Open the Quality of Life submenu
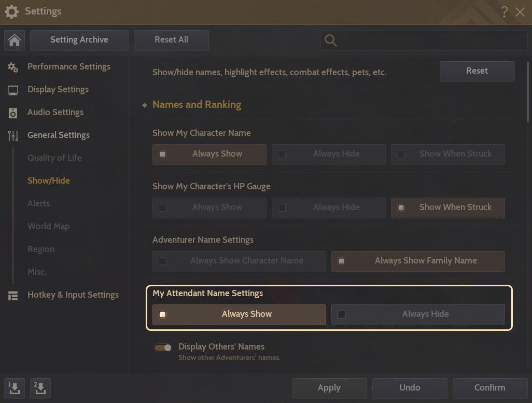 click(x=54, y=158)
